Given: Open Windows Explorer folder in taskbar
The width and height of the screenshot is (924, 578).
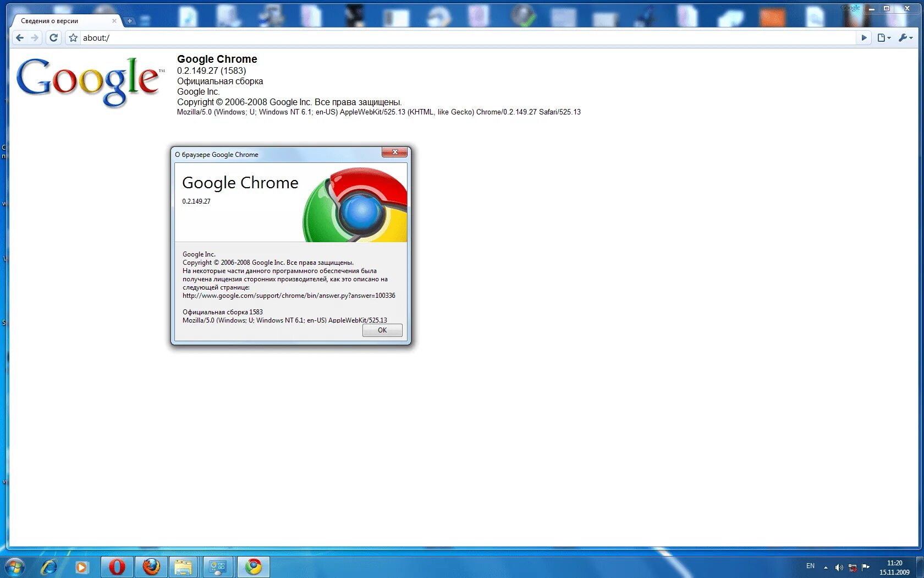Looking at the screenshot, I should 183,566.
